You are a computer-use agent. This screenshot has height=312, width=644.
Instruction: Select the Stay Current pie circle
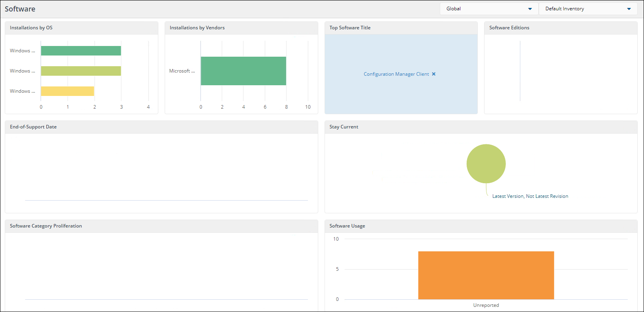[x=486, y=164]
